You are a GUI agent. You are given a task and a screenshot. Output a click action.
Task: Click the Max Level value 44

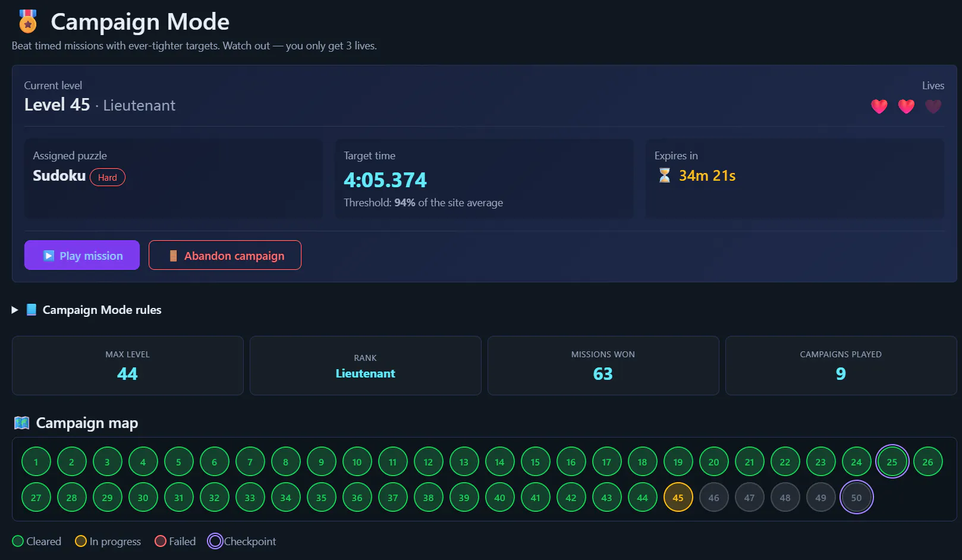click(x=127, y=374)
